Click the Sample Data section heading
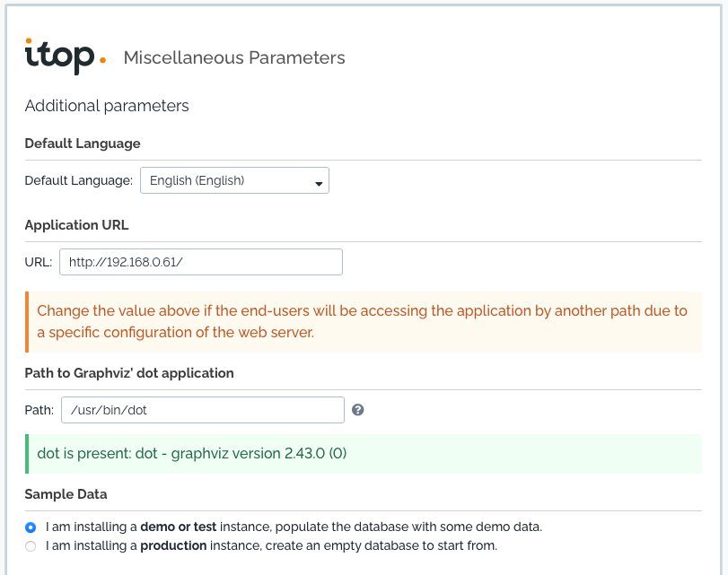 (x=66, y=494)
